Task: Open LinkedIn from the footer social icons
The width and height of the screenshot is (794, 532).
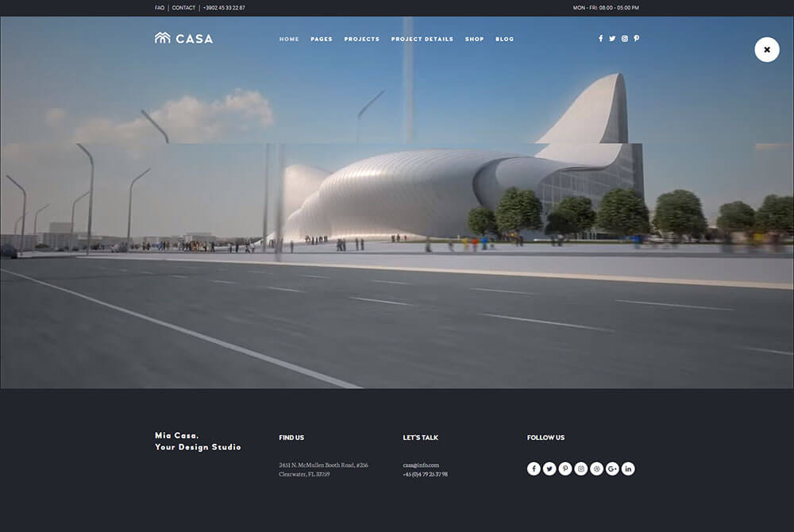Action: click(627, 468)
